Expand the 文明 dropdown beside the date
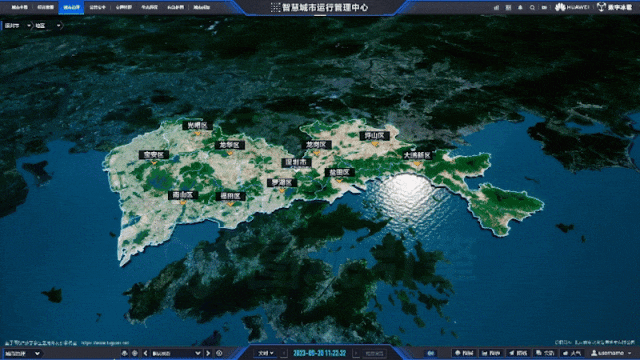 [x=266, y=353]
